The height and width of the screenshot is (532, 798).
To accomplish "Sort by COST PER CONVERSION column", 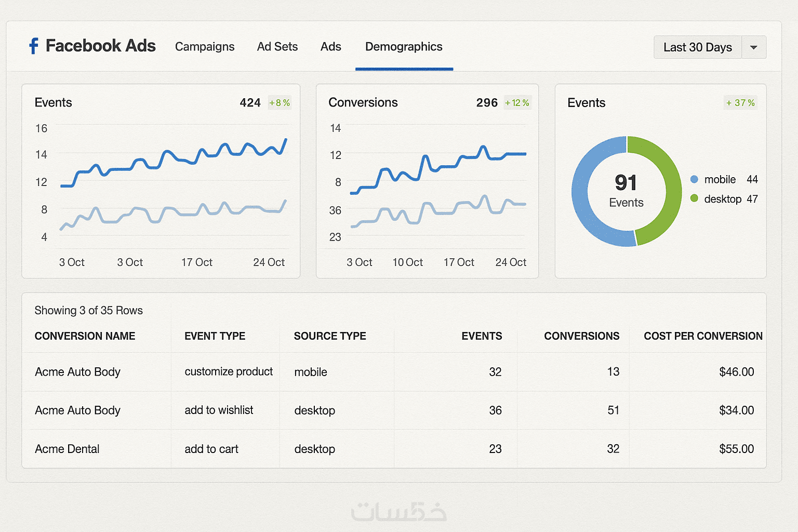I will pos(703,336).
